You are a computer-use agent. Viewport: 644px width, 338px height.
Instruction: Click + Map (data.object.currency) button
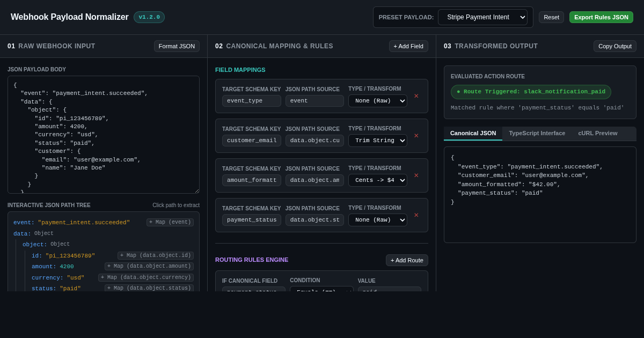pyautogui.click(x=146, y=277)
